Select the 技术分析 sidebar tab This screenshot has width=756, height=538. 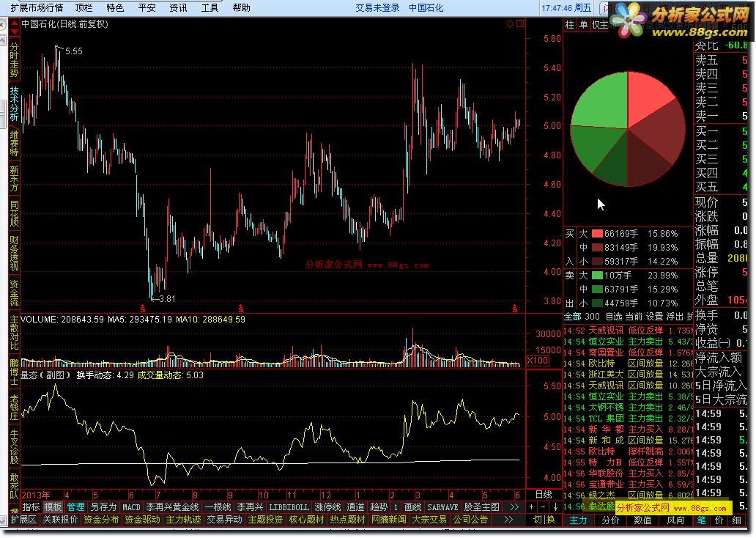[x=15, y=103]
